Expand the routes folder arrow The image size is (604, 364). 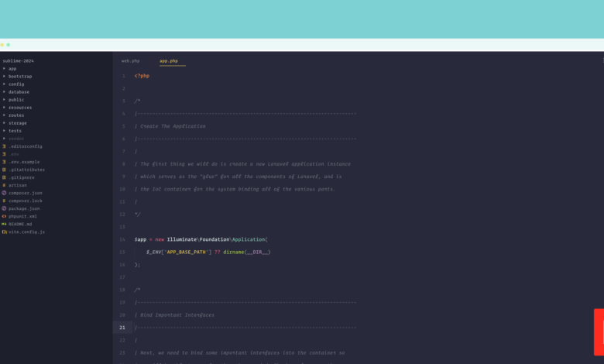4,115
